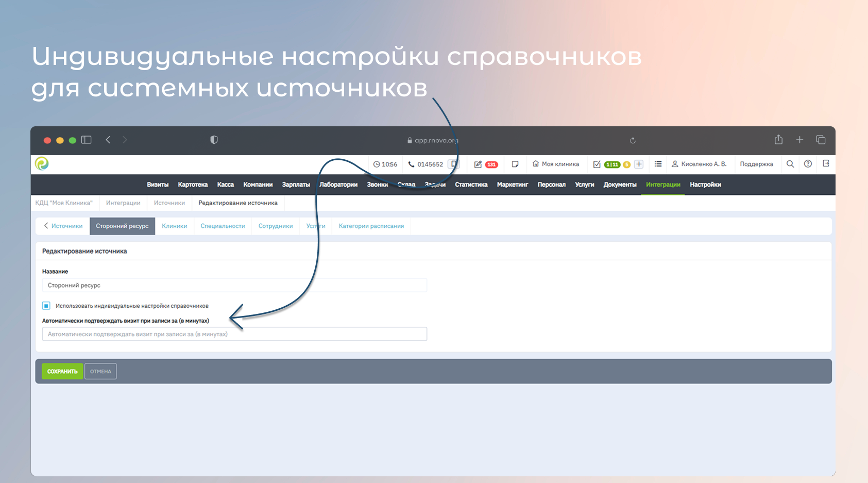Open the sticky note icon

[x=515, y=164]
